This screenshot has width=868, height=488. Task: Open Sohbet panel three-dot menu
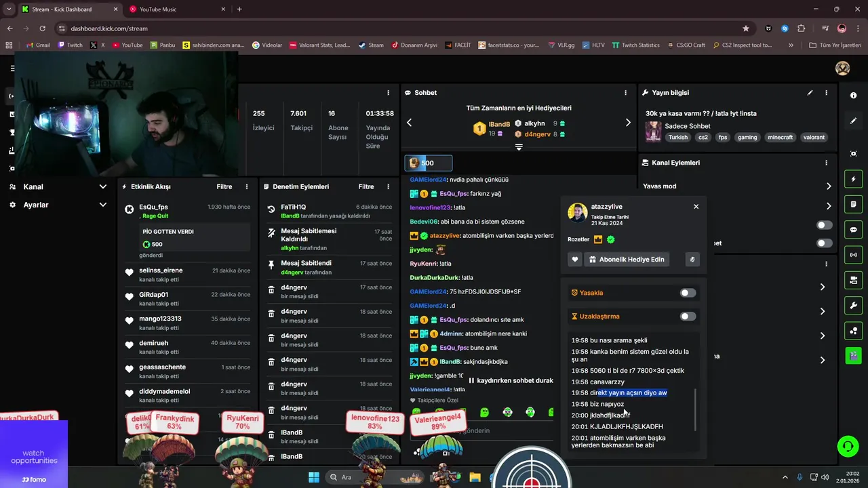coord(625,93)
